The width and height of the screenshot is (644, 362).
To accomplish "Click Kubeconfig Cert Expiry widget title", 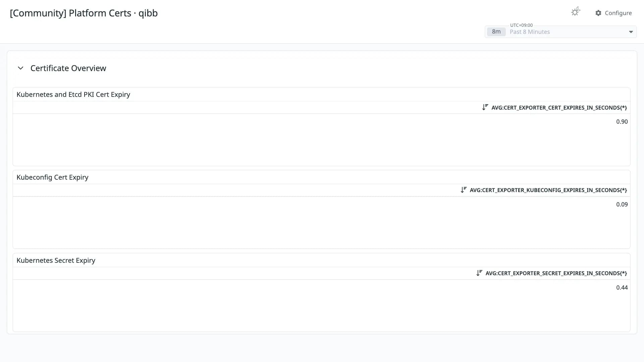I will [x=53, y=177].
